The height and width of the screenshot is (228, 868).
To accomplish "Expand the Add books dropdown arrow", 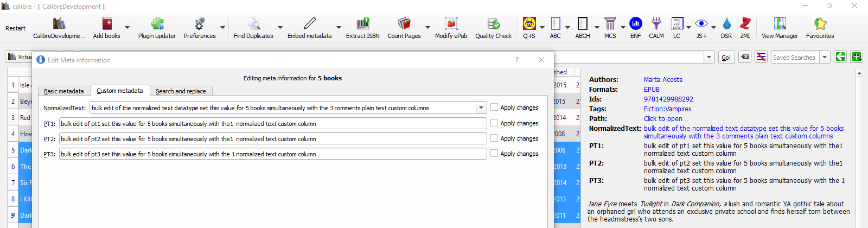I will tap(127, 27).
